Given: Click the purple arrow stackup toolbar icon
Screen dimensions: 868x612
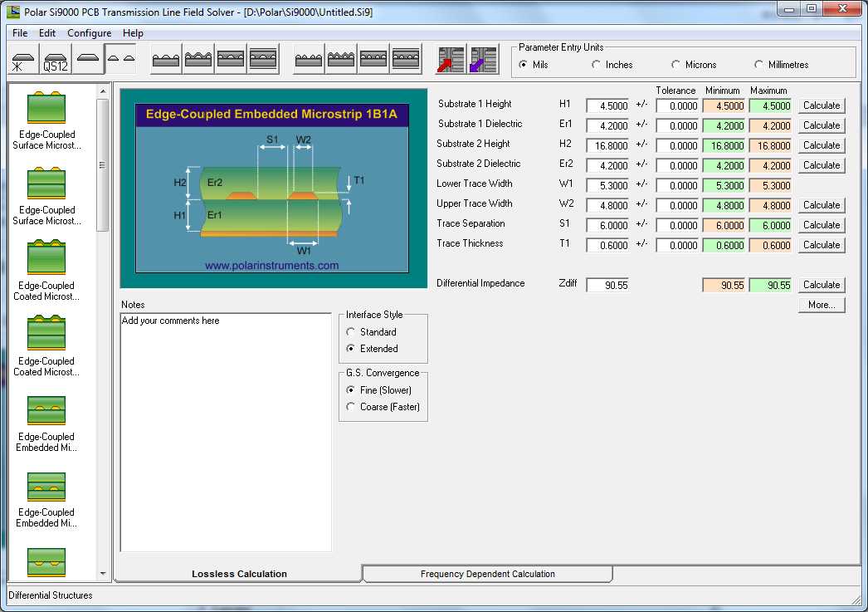Looking at the screenshot, I should [483, 59].
